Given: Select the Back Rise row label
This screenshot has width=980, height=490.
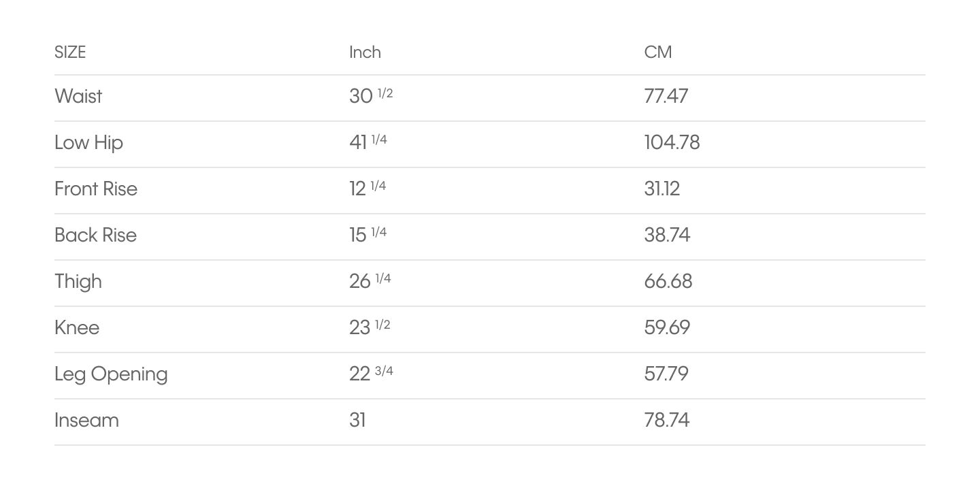Looking at the screenshot, I should (95, 235).
